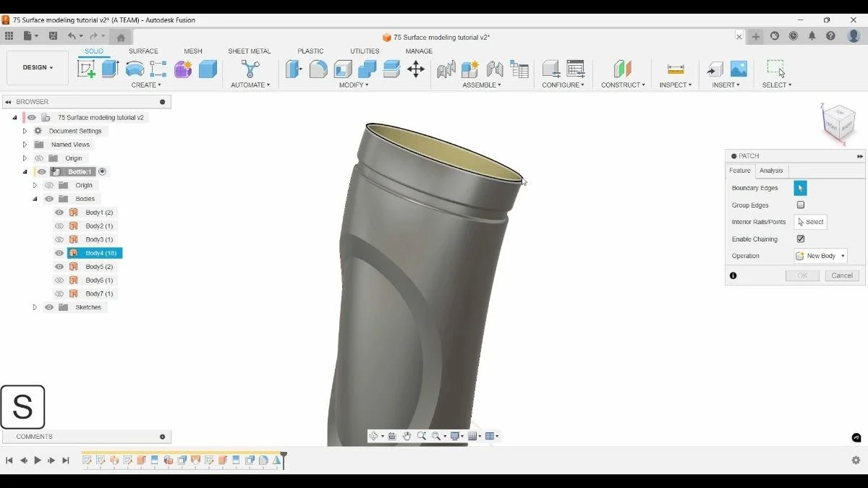Collapse the Bottle:1 component

click(x=25, y=172)
